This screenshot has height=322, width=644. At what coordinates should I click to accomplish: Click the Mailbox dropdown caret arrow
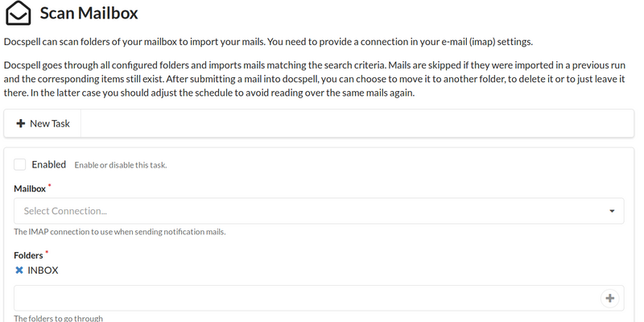[x=613, y=211]
